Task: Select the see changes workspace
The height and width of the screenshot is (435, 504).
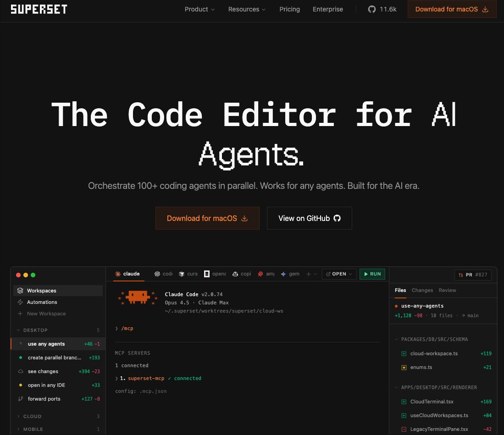Action: point(58,371)
